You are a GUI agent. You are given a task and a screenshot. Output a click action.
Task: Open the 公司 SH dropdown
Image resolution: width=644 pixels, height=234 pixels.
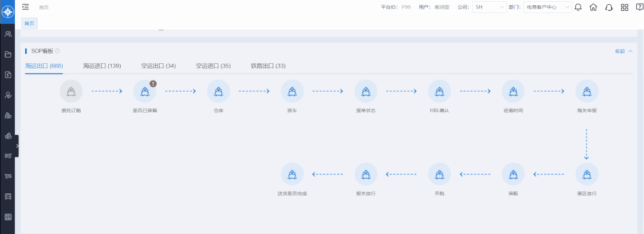(490, 7)
